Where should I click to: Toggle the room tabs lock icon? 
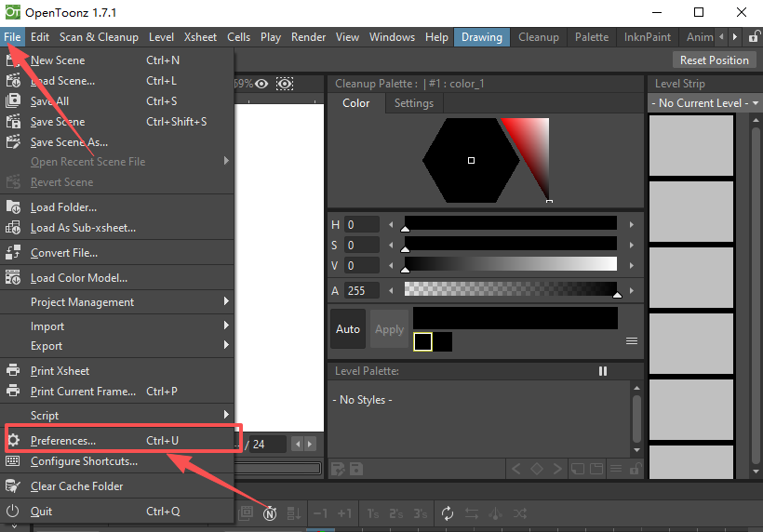[x=754, y=37]
